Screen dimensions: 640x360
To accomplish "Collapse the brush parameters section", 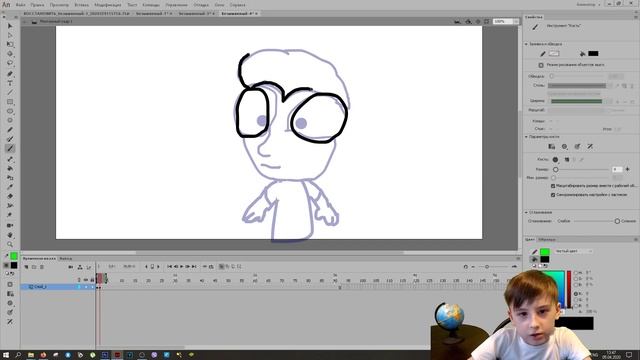I will pyautogui.click(x=526, y=137).
